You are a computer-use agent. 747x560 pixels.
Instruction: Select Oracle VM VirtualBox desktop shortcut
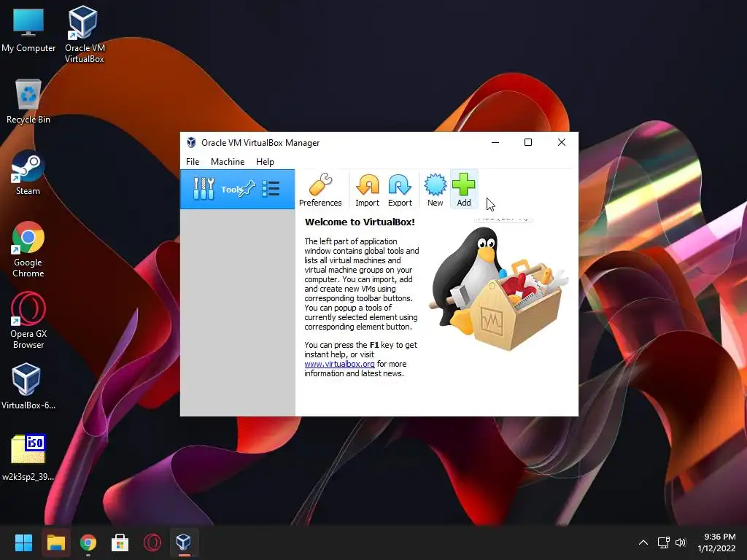click(84, 34)
